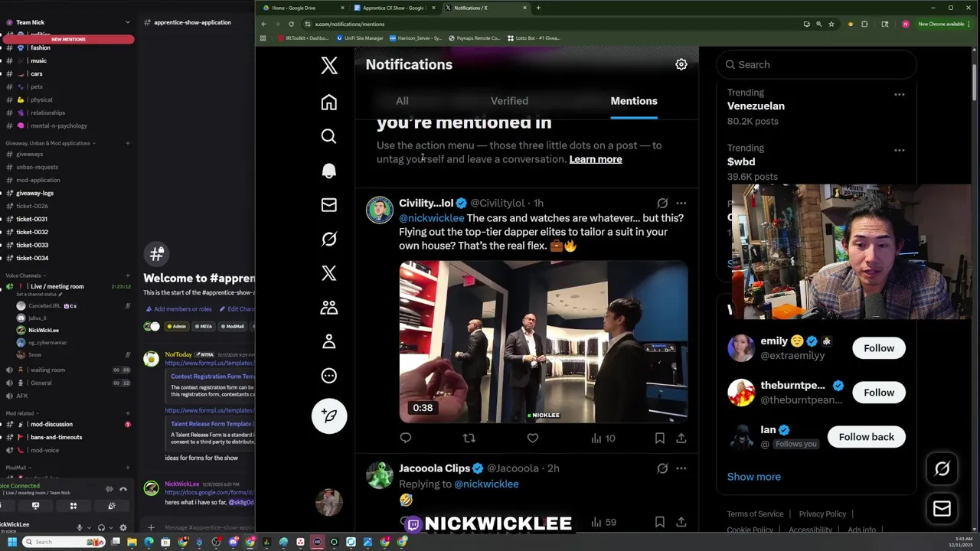The width and height of the screenshot is (980, 551).
Task: Open Notifications bell in X sidebar
Action: point(328,171)
